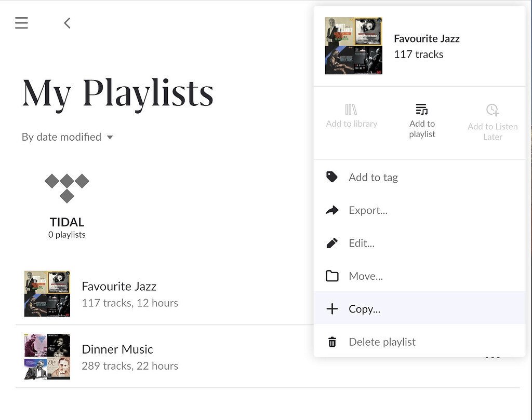Click the folder icon beside Move

click(x=332, y=276)
